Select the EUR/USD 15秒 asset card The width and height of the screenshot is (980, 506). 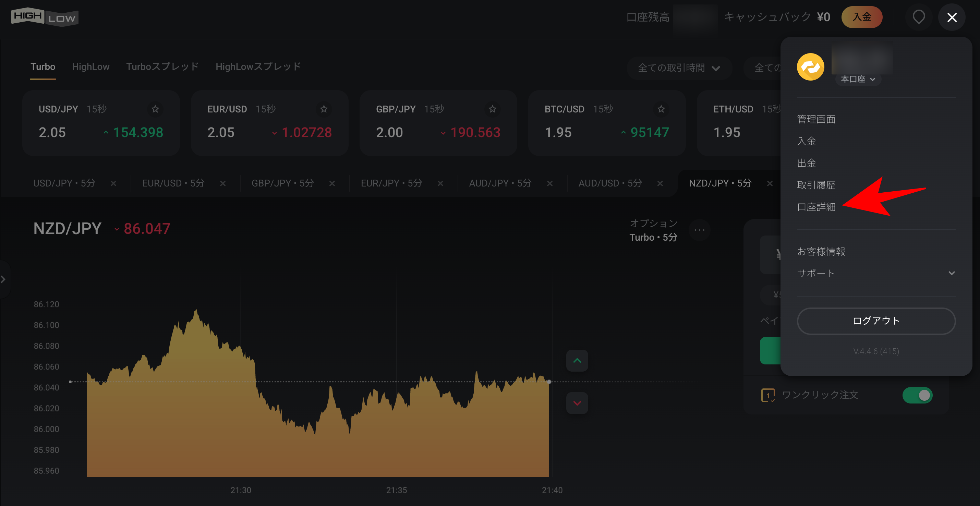269,123
